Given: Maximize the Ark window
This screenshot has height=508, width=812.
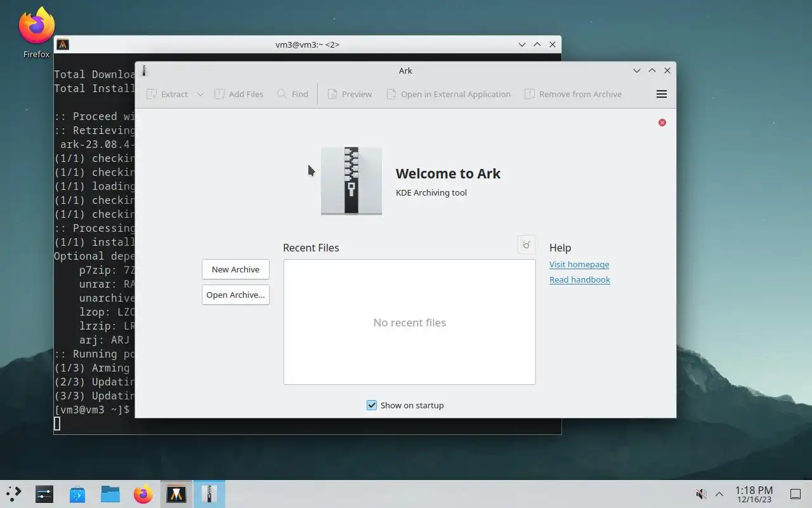Looking at the screenshot, I should pyautogui.click(x=652, y=70).
